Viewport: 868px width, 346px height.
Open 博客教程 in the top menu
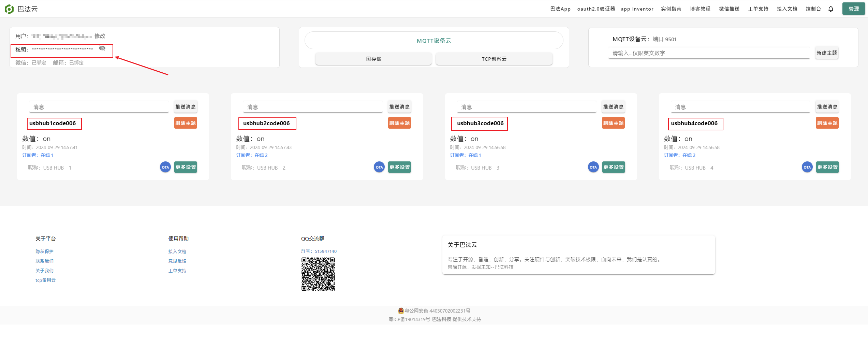click(x=700, y=9)
